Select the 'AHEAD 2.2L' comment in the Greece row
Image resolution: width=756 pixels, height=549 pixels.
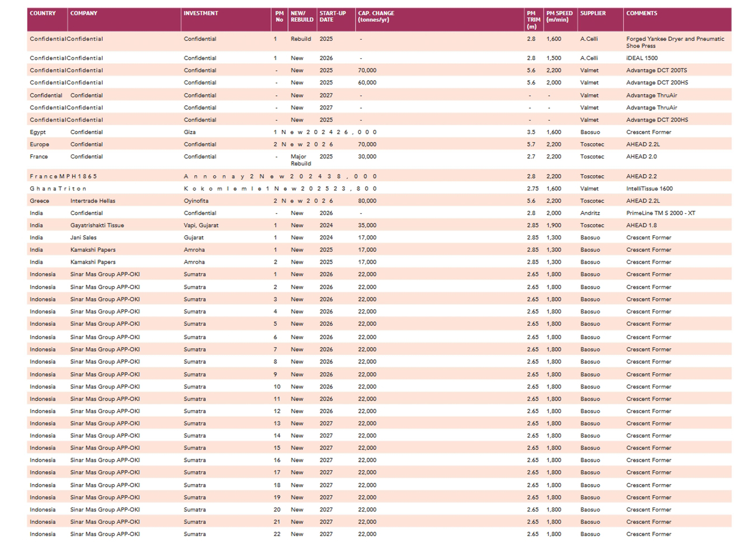coord(643,201)
